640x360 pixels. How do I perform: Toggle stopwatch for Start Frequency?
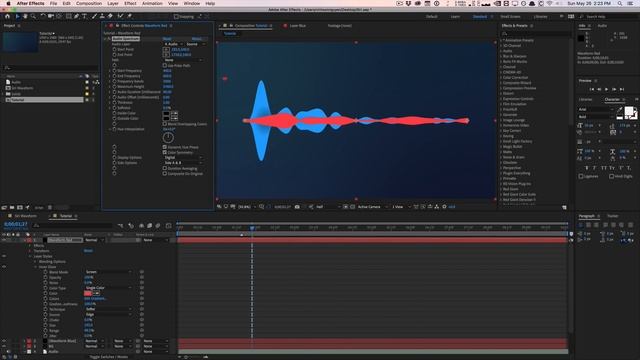click(x=114, y=71)
